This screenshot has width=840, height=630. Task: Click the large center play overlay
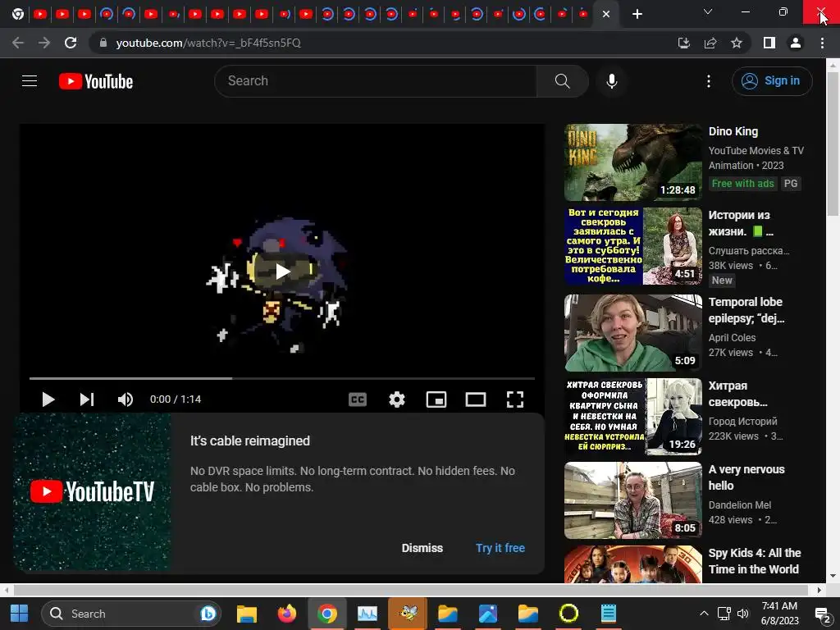click(x=282, y=271)
